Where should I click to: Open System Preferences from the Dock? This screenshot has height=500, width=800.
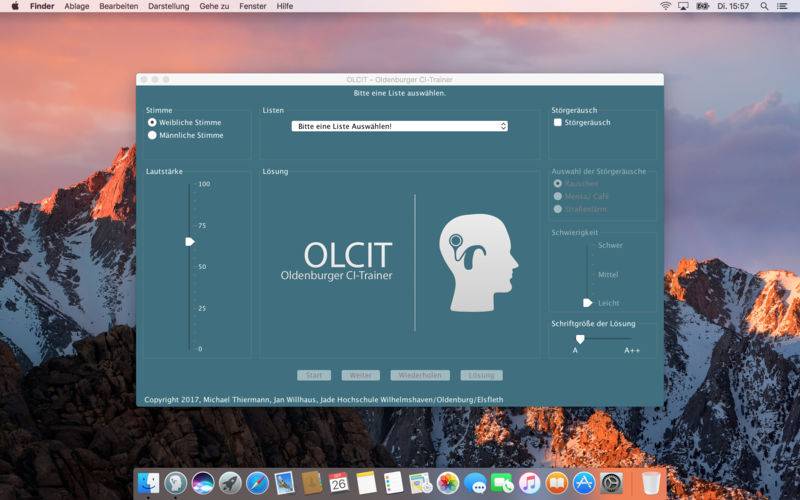click(610, 483)
